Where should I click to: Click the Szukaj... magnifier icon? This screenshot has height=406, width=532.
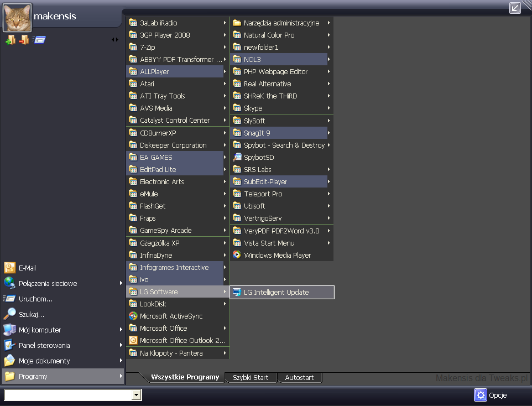[x=10, y=314]
